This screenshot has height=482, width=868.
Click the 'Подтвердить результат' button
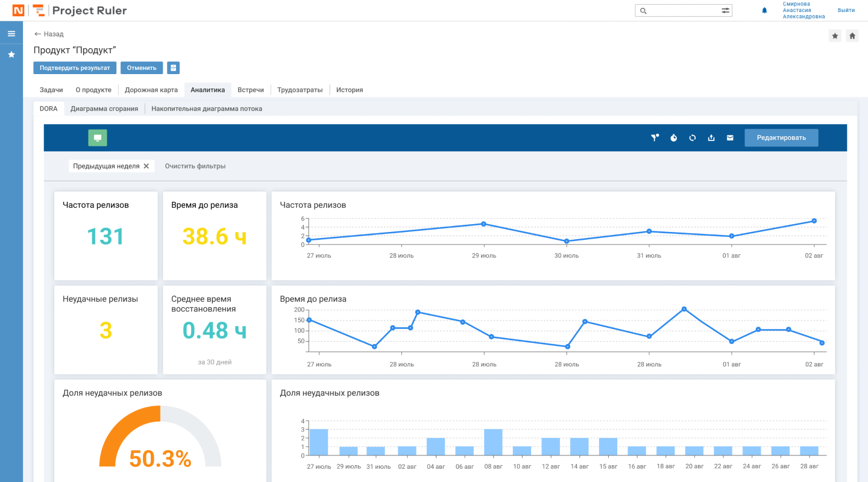75,68
